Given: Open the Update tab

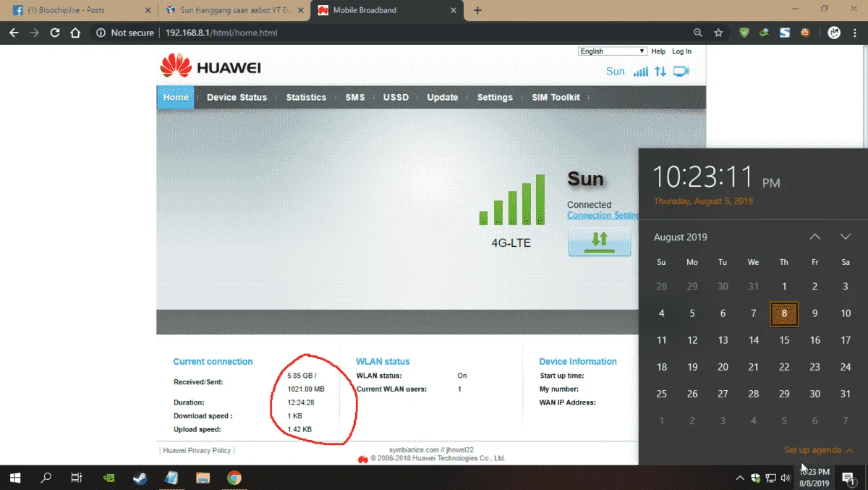Looking at the screenshot, I should click(443, 97).
